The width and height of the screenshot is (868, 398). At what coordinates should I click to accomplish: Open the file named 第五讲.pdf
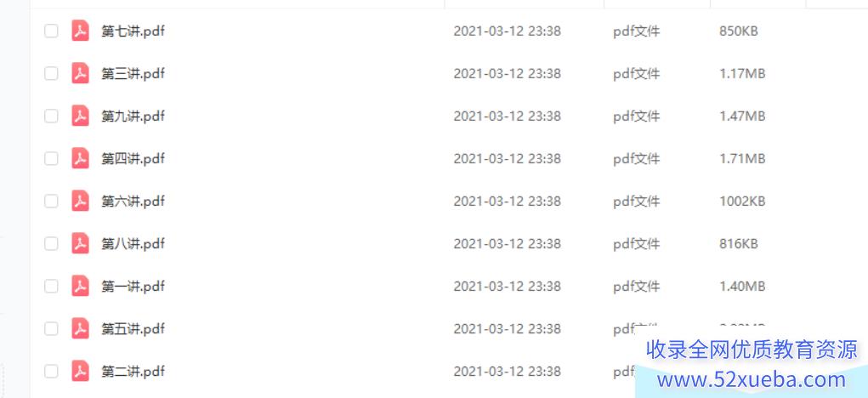pos(133,329)
